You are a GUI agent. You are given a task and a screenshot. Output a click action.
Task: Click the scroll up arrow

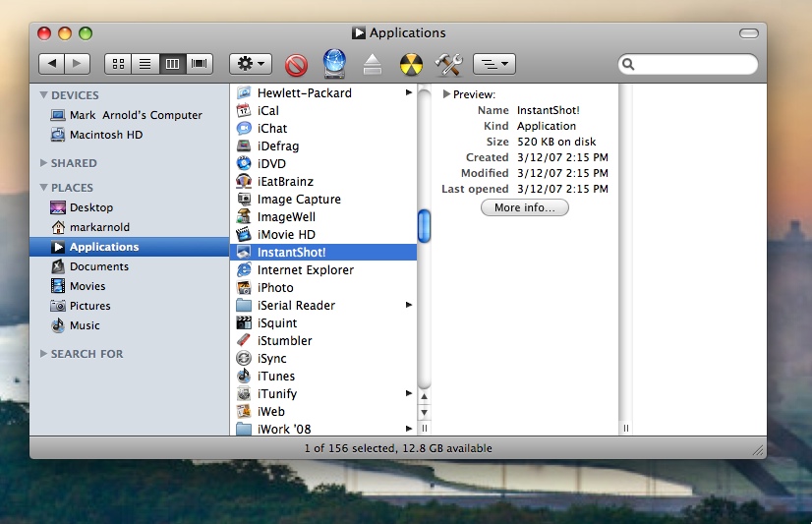tap(424, 396)
